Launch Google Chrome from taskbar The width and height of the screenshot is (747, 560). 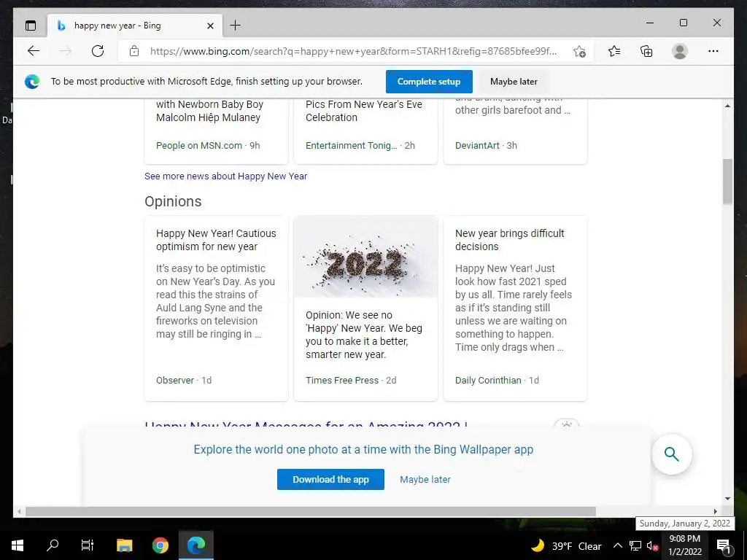[160, 545]
